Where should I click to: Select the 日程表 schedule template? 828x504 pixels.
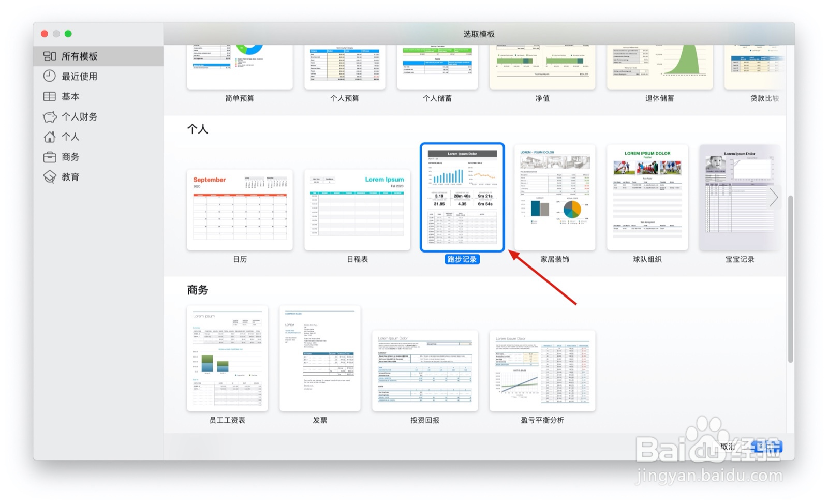[x=357, y=210]
